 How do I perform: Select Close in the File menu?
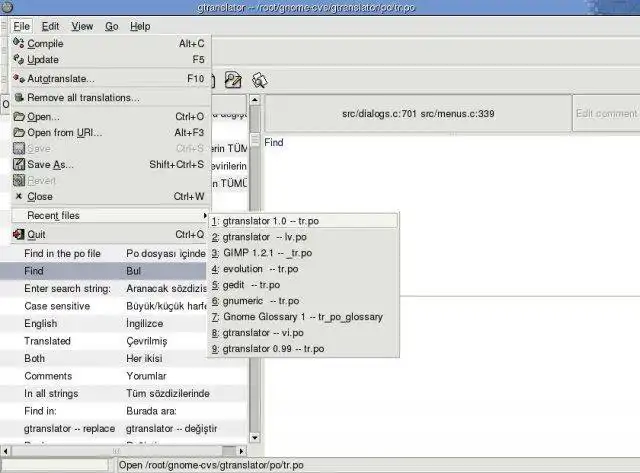pyautogui.click(x=110, y=196)
